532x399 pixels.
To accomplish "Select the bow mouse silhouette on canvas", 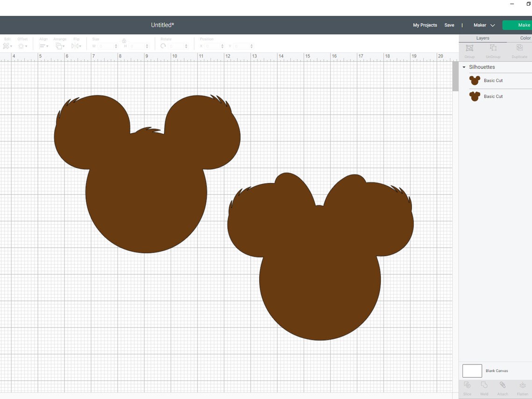I will (320, 257).
